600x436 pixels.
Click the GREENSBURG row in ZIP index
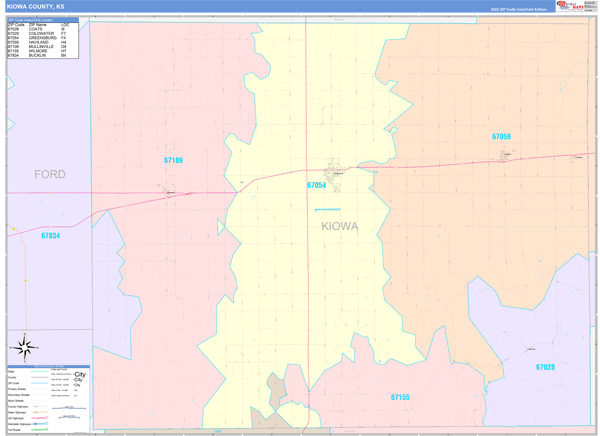(43, 38)
